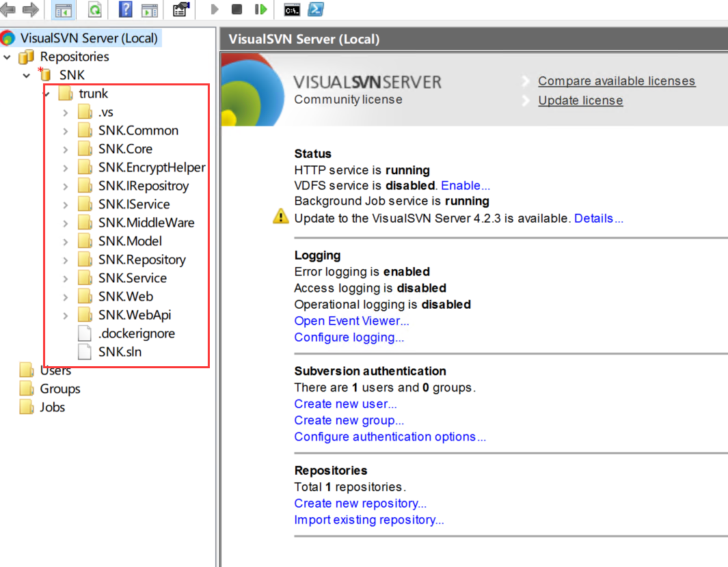This screenshot has width=728, height=567.
Task: Click the SNK repository icon
Action: click(x=44, y=74)
